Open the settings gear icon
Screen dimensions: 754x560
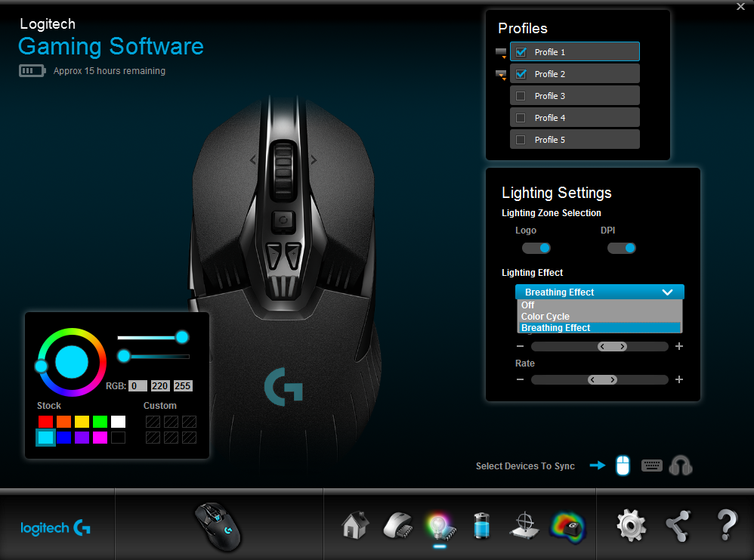[632, 526]
